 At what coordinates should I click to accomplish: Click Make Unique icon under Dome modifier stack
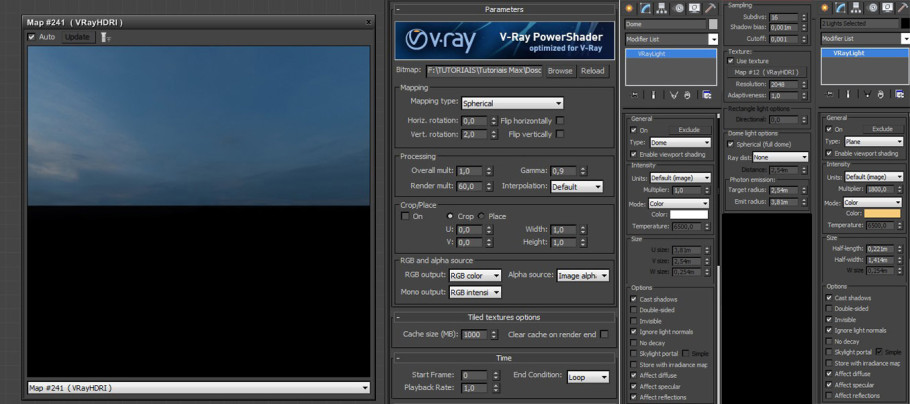point(675,95)
